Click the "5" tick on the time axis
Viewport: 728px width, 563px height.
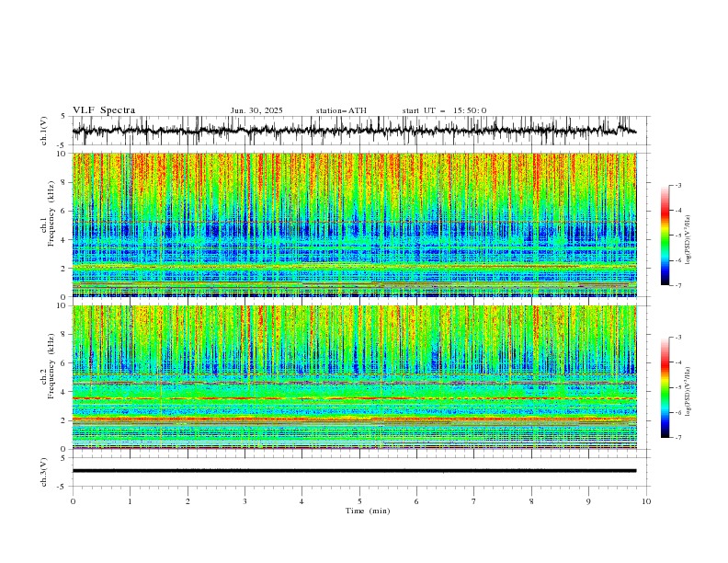(x=359, y=501)
